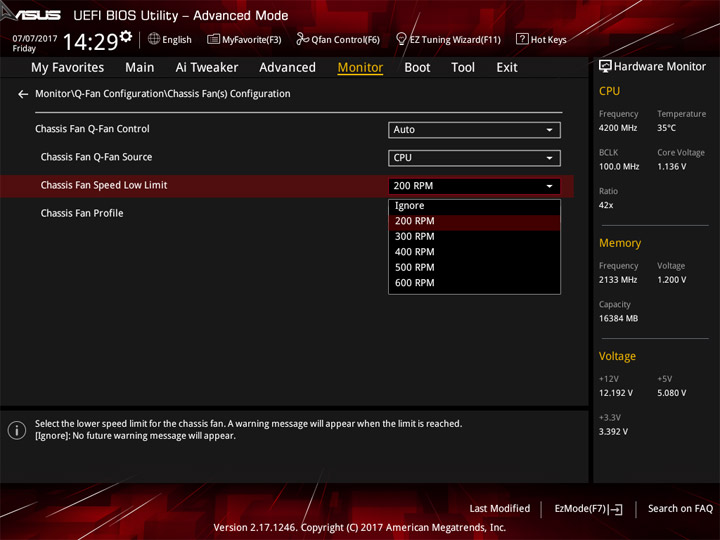Switch to the Main tab
This screenshot has height=540, width=720.
point(140,68)
